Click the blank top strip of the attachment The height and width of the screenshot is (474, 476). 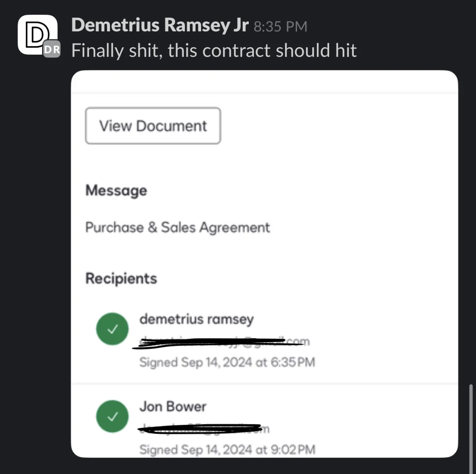(264, 81)
